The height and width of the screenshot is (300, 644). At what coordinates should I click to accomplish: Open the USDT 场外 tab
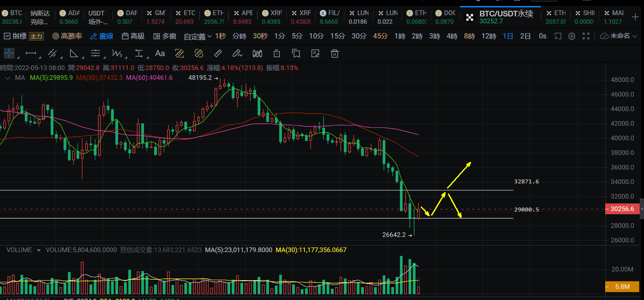point(98,17)
